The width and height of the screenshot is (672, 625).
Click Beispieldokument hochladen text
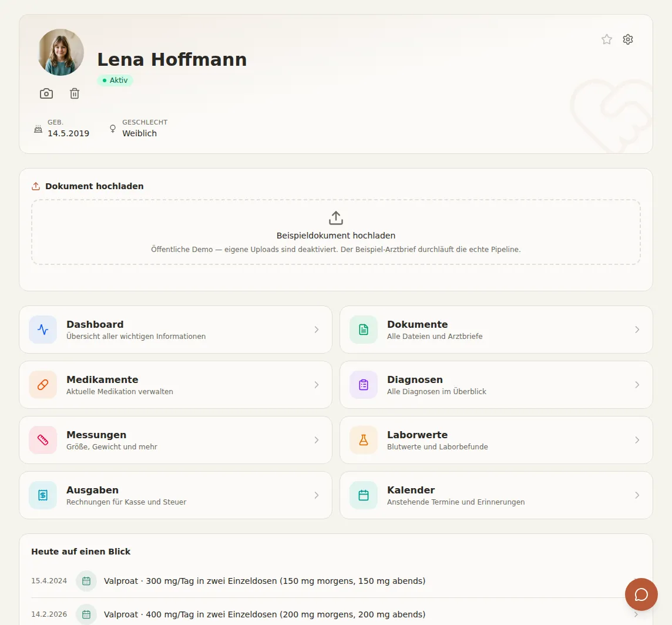[336, 236]
